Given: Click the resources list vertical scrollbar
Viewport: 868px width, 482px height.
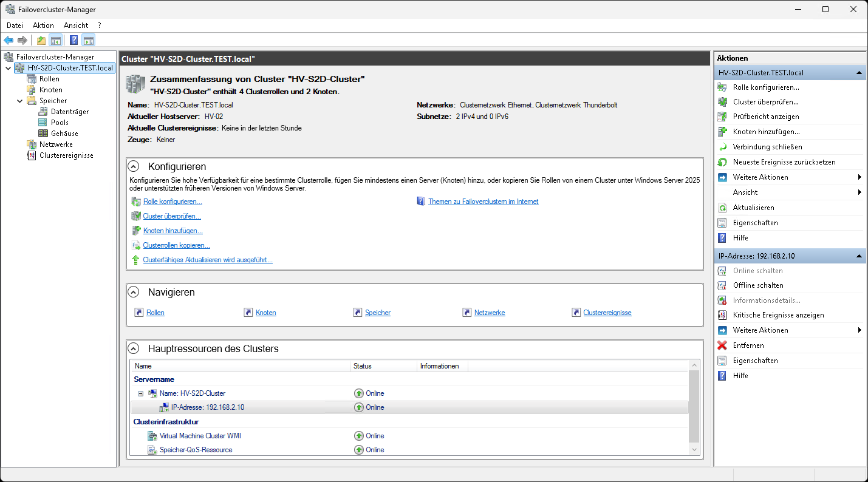Looking at the screenshot, I should [695, 407].
